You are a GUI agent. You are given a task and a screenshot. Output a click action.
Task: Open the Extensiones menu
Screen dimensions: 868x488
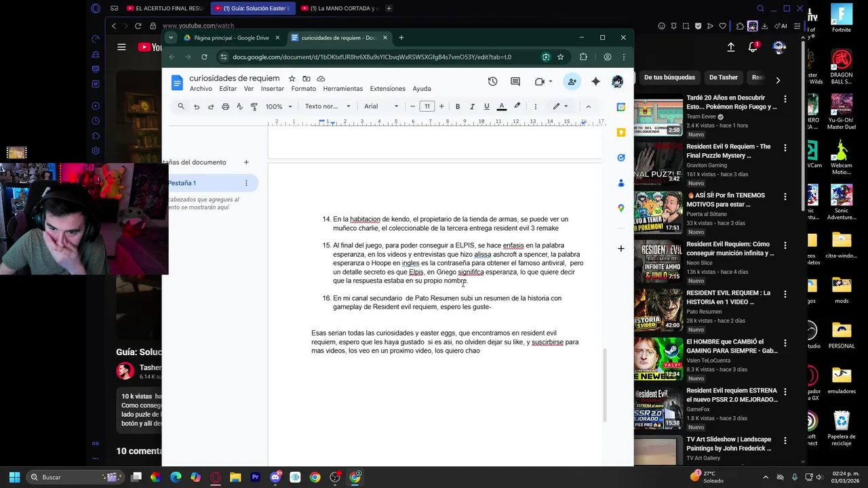(x=387, y=89)
